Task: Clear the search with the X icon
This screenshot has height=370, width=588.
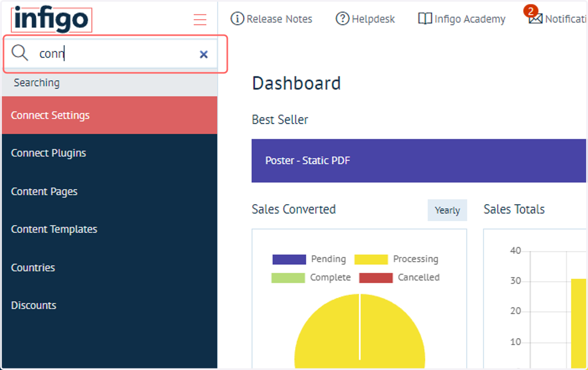Action: [204, 54]
